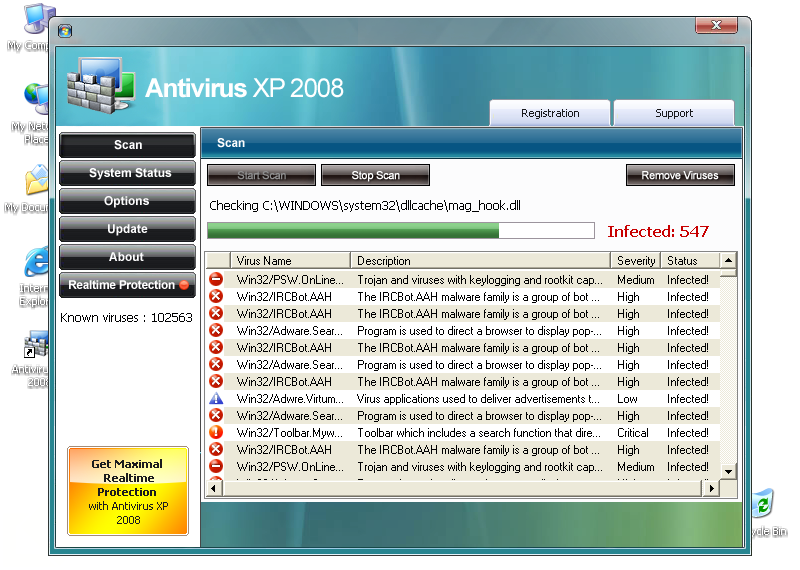The image size is (800, 570).
Task: Close the Antivirus XP 2008 window
Action: point(716,25)
